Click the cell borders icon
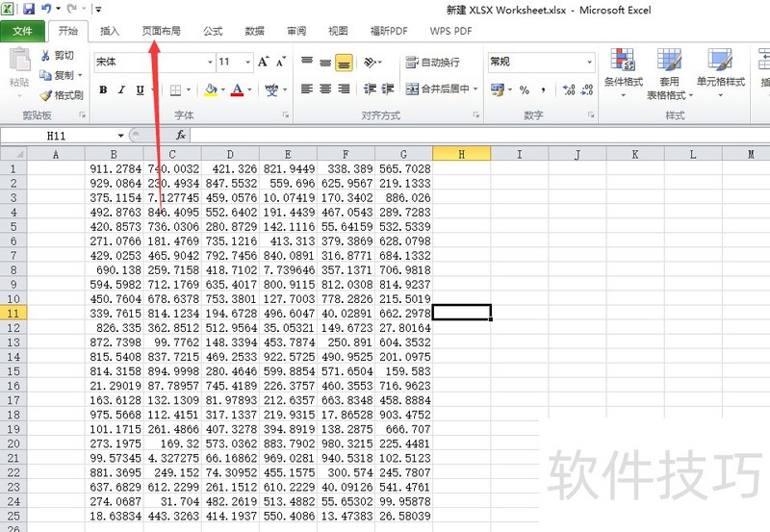The height and width of the screenshot is (532, 770). point(175,89)
